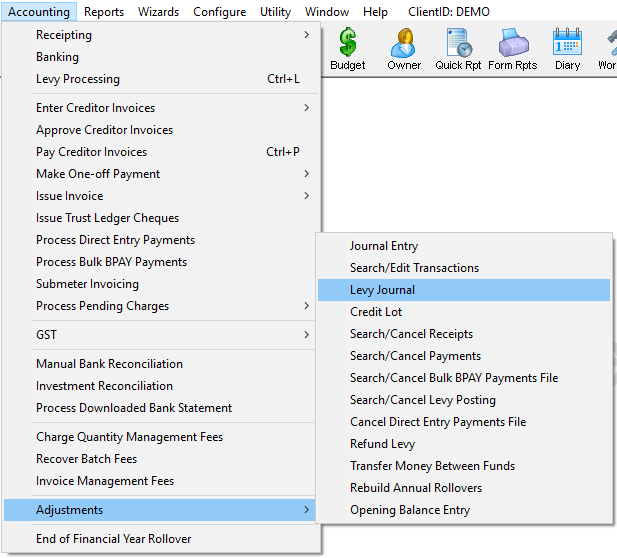Open Form Rpts printer icon

512,49
